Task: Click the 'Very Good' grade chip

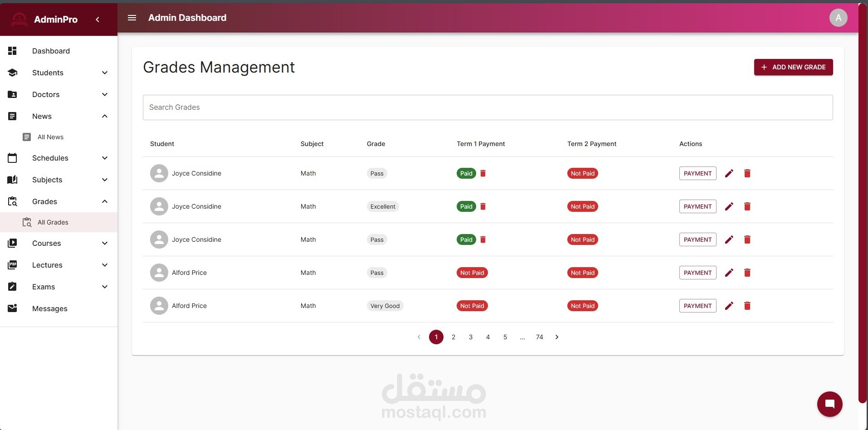Action: 385,306
